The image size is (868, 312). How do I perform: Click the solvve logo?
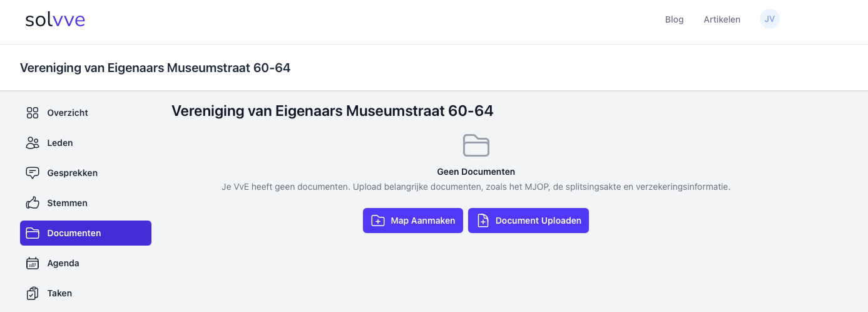pyautogui.click(x=55, y=19)
